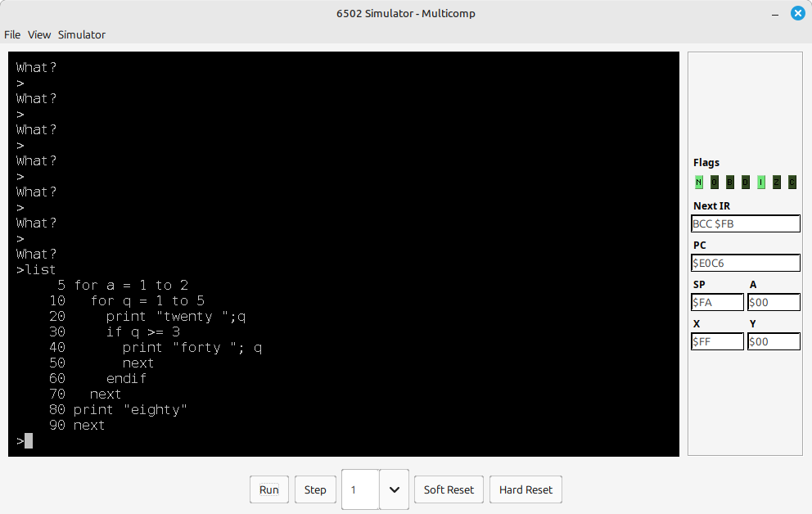Click the Soft Reset button
This screenshot has height=514, width=812.
[449, 489]
